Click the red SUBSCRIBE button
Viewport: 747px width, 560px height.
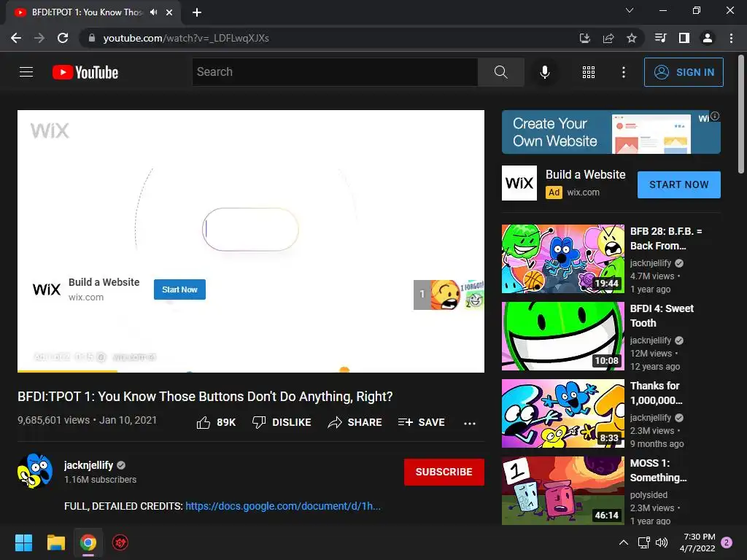(444, 472)
